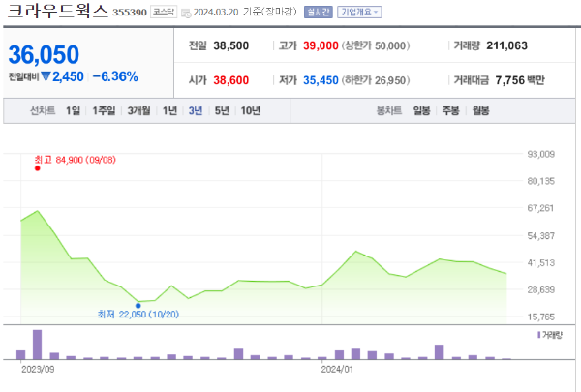581x392 pixels.
Task: Click the stock code 355390
Action: (x=130, y=13)
